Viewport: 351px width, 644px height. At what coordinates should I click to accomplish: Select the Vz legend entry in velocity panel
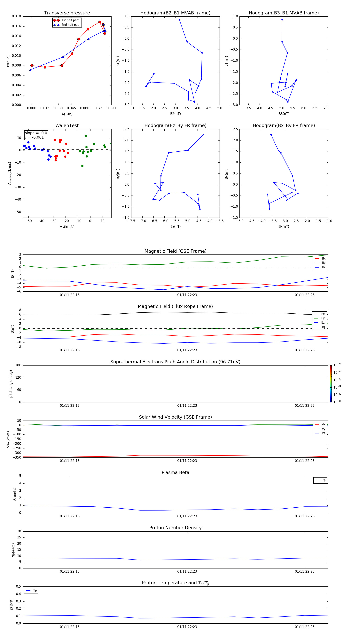coord(320,433)
